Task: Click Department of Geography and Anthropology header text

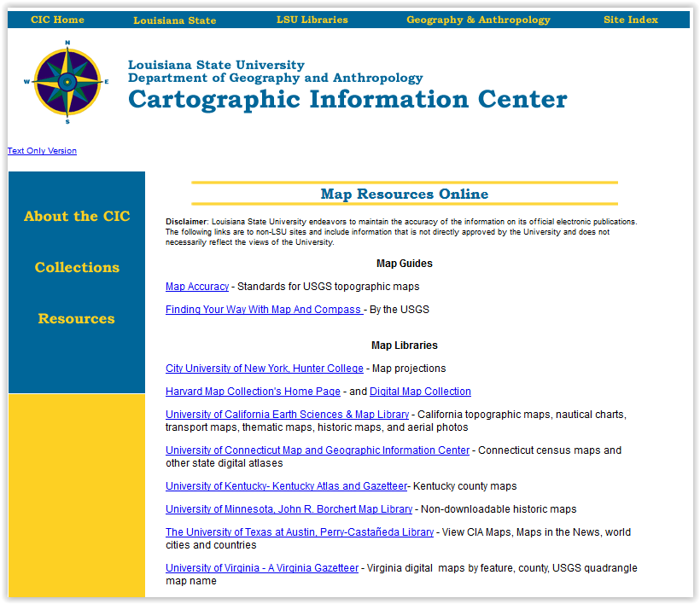Action: (x=276, y=78)
